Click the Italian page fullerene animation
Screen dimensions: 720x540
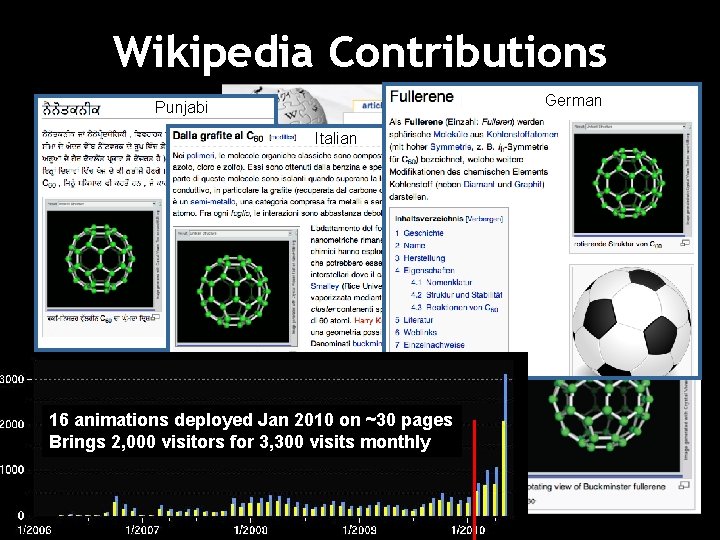(x=234, y=291)
